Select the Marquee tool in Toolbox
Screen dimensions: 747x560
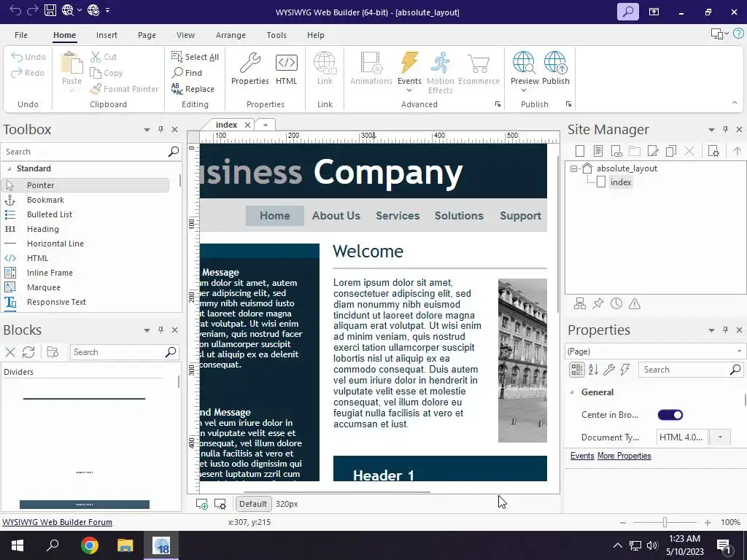(43, 287)
